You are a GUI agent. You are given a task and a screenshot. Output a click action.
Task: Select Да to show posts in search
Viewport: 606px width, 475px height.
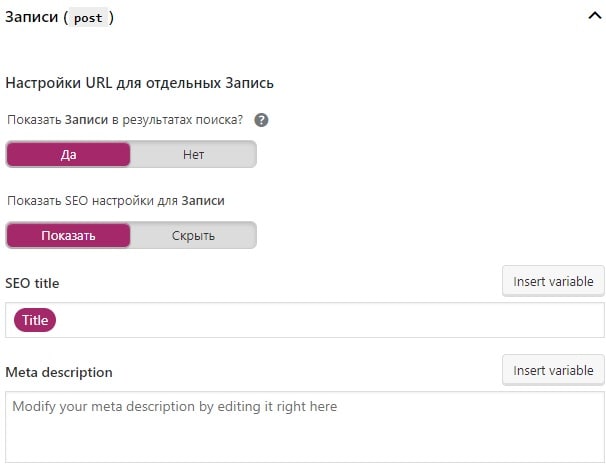click(68, 155)
